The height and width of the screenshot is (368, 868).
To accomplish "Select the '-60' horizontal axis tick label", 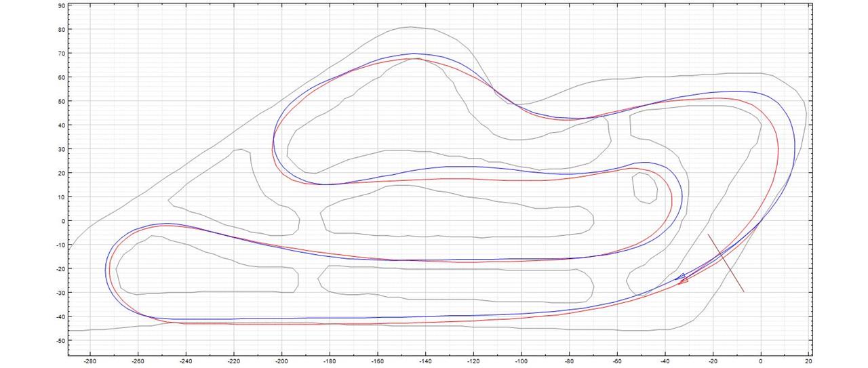I will [x=617, y=362].
